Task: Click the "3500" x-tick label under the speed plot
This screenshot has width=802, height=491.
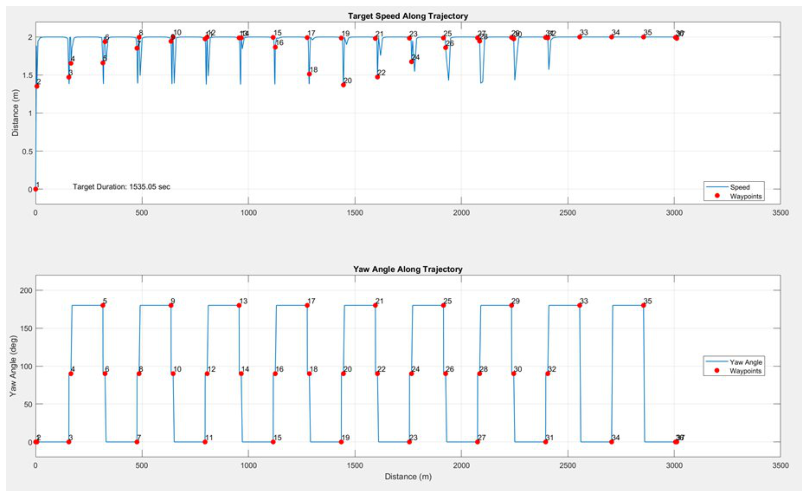Action: pyautogui.click(x=780, y=213)
